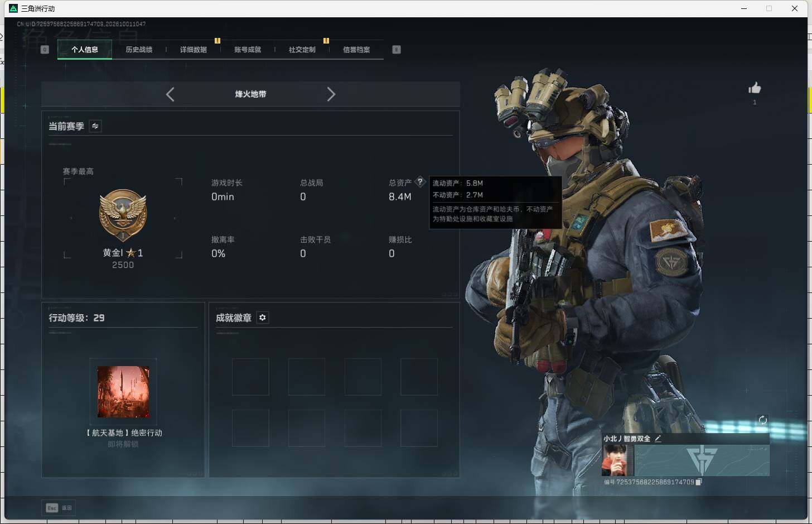The height and width of the screenshot is (524, 812).
Task: Click the rotate character refresh icon
Action: click(762, 420)
